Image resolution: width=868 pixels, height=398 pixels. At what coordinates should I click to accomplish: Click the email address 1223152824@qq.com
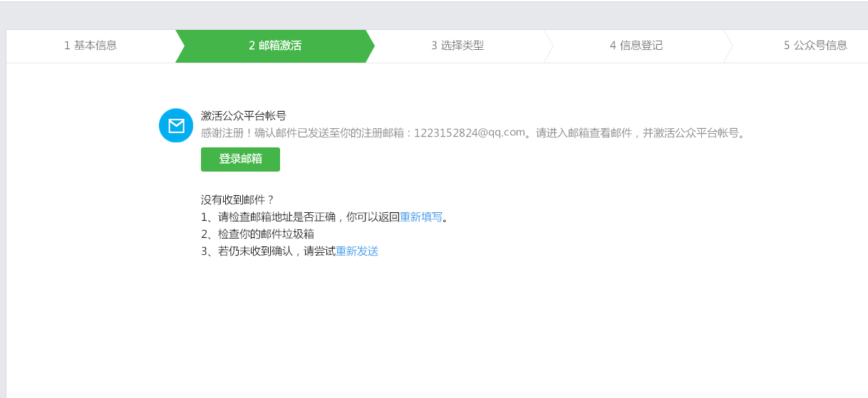point(469,132)
